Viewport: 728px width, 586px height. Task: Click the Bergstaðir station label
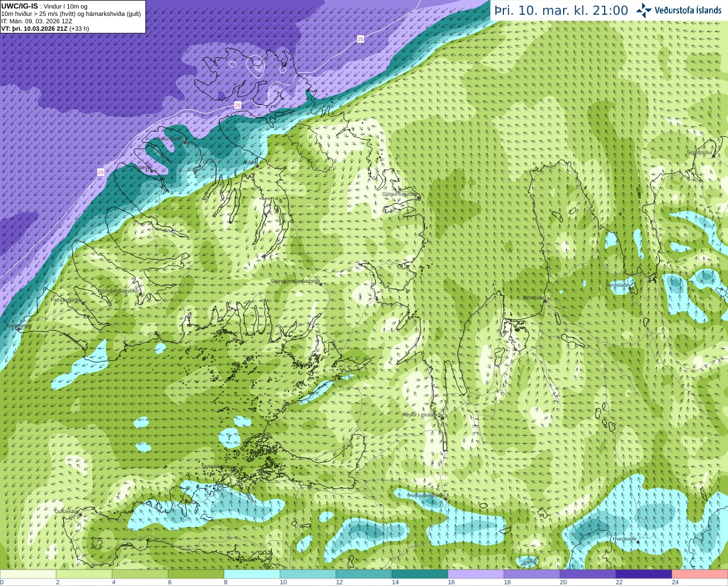618,285
